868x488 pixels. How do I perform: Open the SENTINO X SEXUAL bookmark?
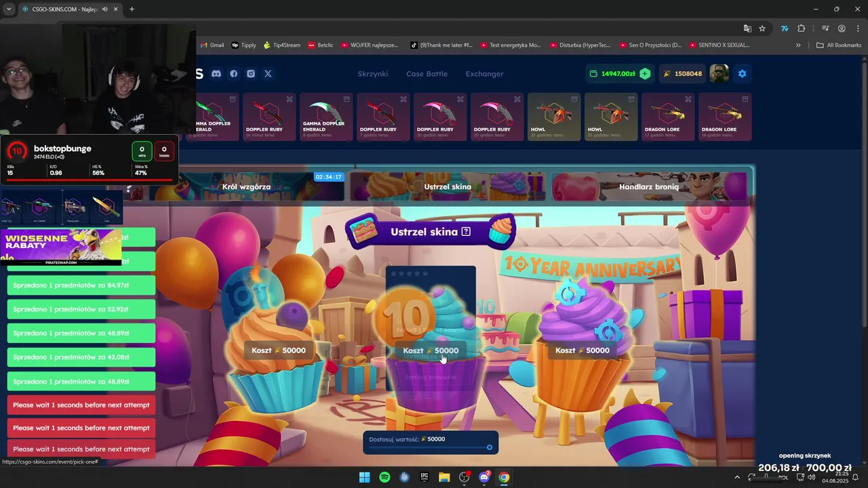[719, 45]
